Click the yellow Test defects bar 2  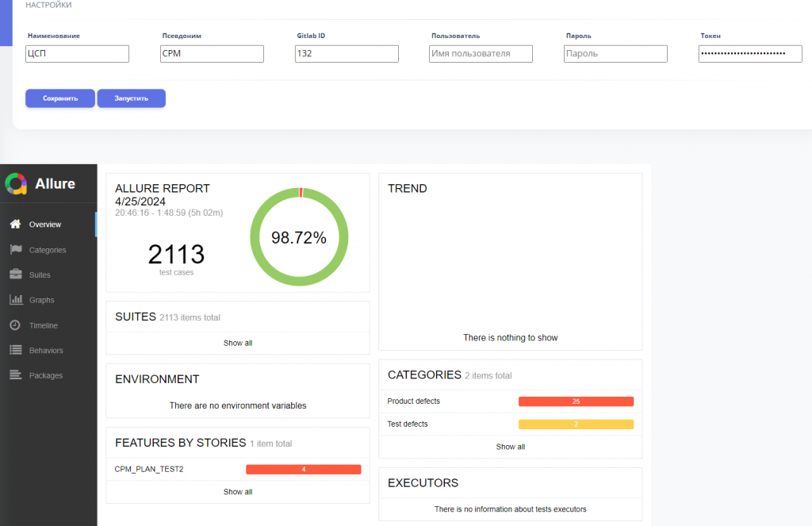coord(576,424)
